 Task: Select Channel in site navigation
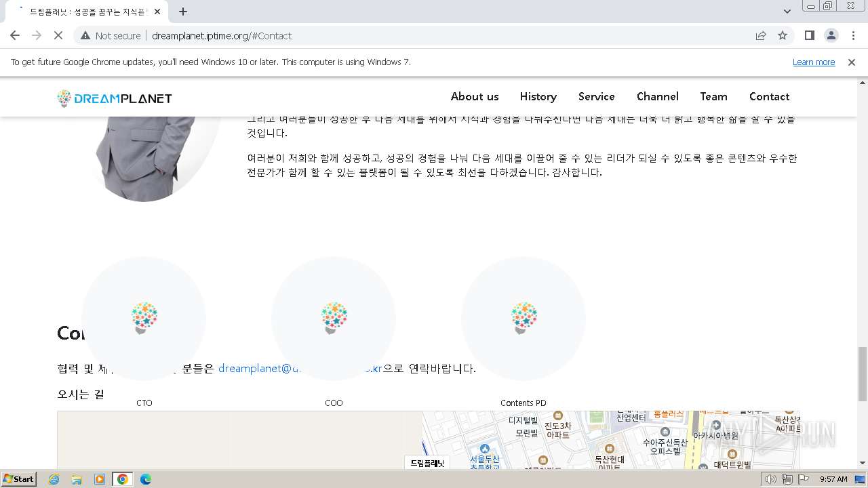(x=658, y=96)
